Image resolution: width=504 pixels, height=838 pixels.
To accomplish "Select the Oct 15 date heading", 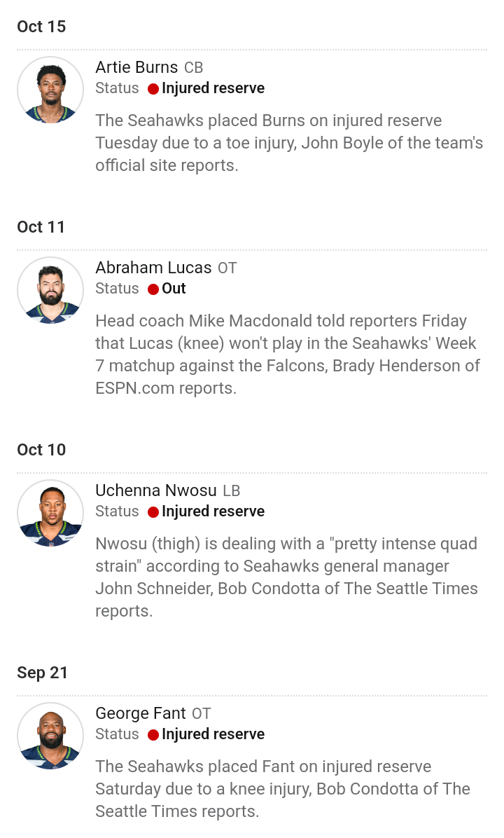I will click(x=41, y=27).
